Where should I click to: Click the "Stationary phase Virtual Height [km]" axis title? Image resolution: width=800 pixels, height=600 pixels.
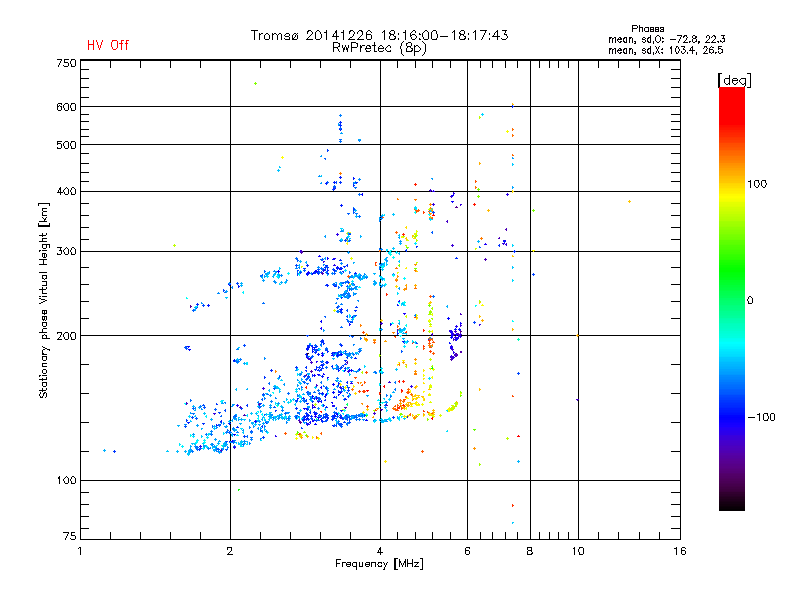(43, 300)
